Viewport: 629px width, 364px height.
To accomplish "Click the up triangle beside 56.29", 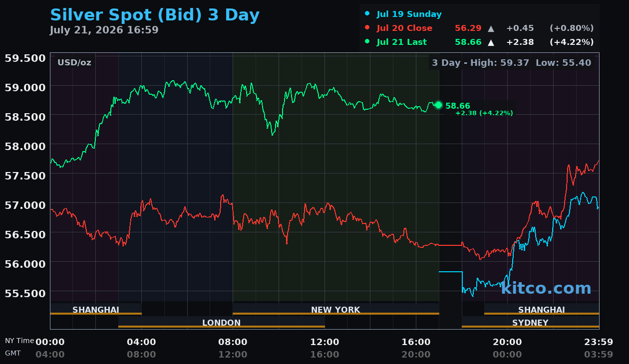I will [491, 28].
